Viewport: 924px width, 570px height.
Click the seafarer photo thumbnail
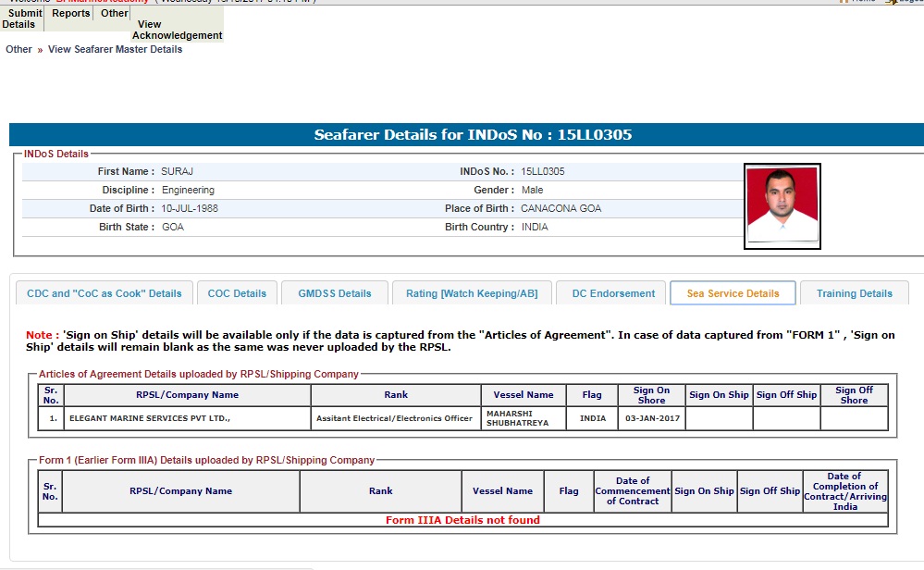pyautogui.click(x=782, y=207)
